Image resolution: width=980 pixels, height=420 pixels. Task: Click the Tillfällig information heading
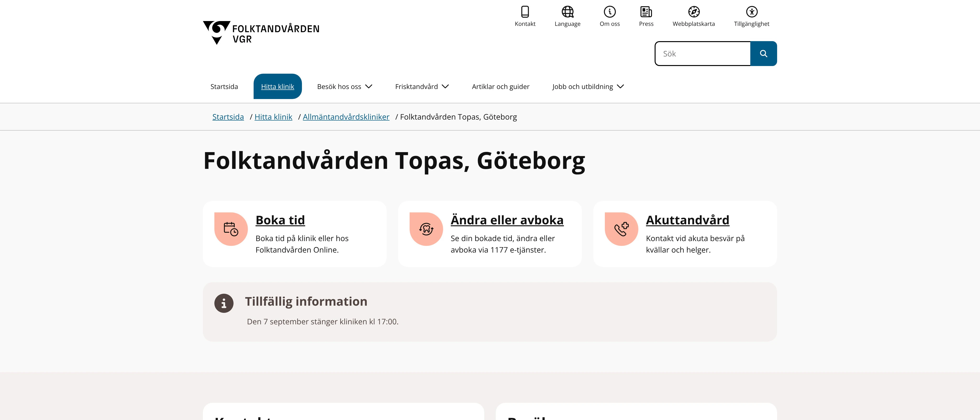[x=306, y=302]
